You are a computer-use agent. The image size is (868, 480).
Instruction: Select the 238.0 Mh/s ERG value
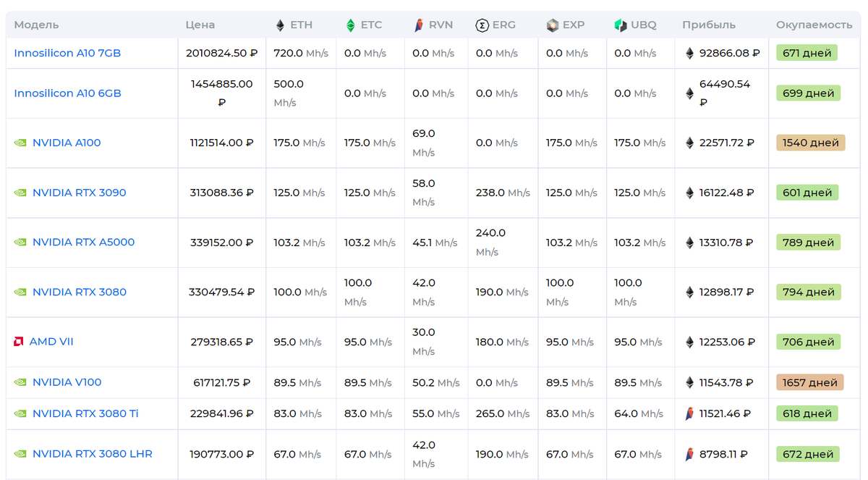point(503,193)
